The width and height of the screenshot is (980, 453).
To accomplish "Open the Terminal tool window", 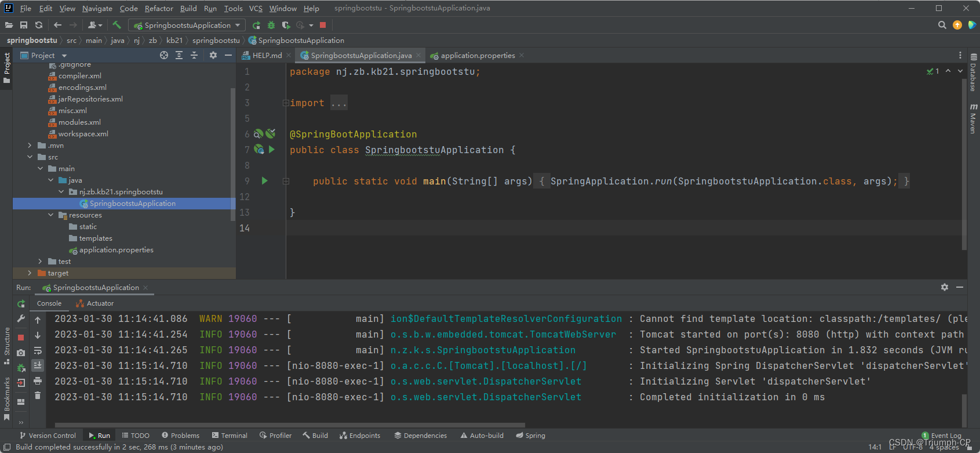I will pyautogui.click(x=229, y=436).
